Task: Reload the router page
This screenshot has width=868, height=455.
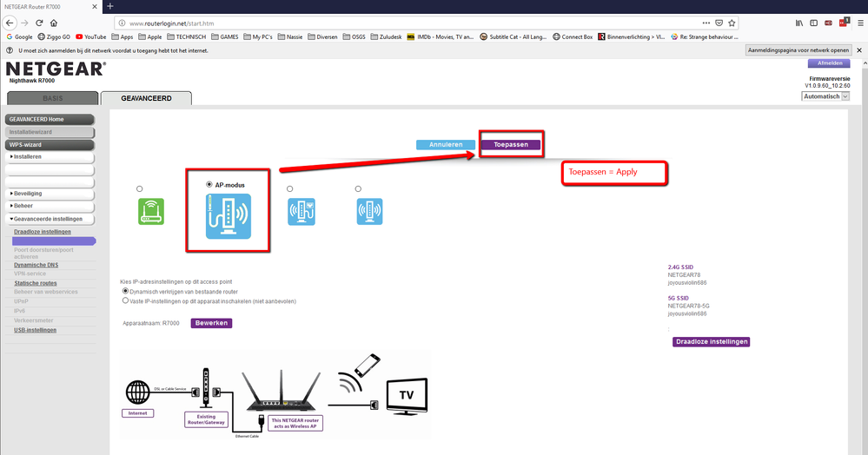Action: 39,23
